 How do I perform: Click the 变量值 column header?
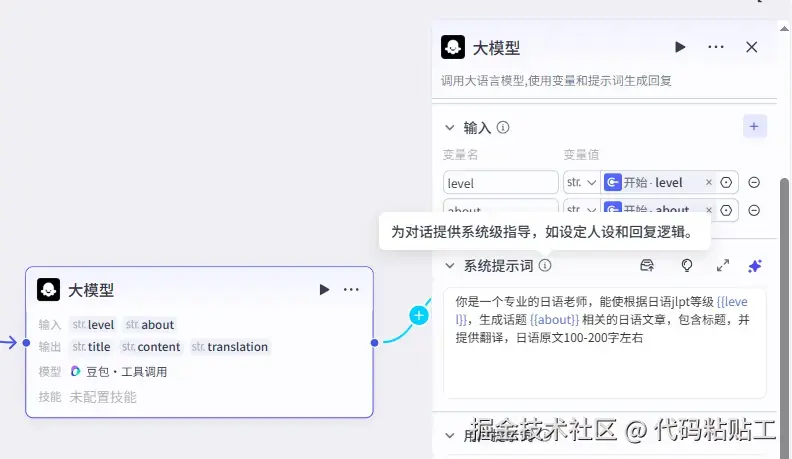[x=581, y=155]
